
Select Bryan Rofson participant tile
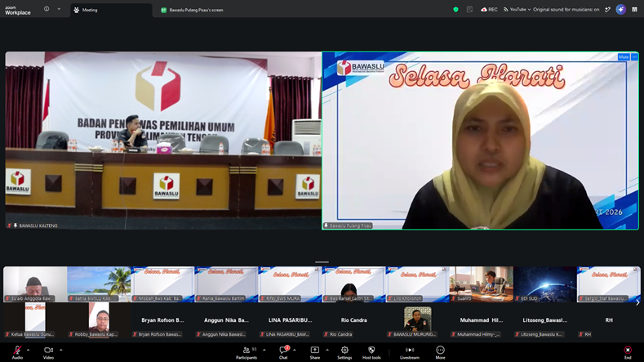[x=162, y=320]
